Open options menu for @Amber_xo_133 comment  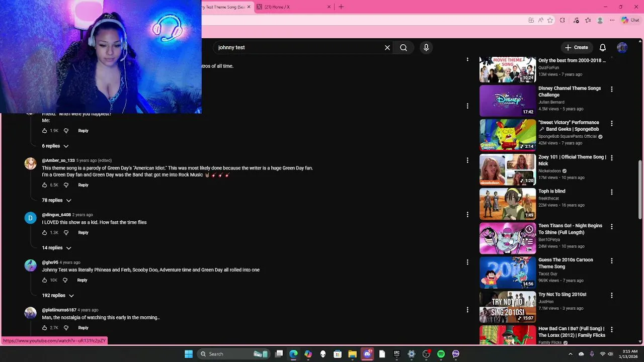pos(467,160)
